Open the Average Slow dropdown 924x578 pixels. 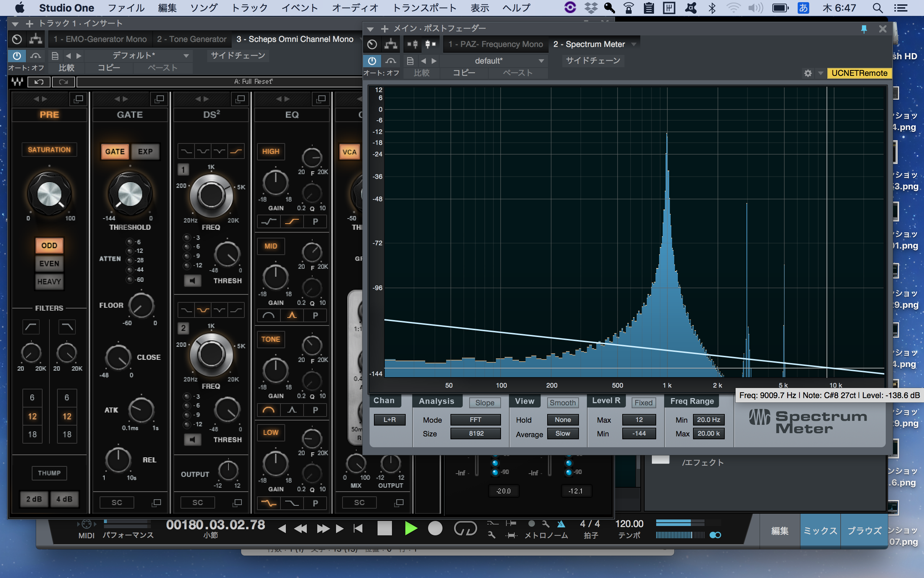[563, 433]
